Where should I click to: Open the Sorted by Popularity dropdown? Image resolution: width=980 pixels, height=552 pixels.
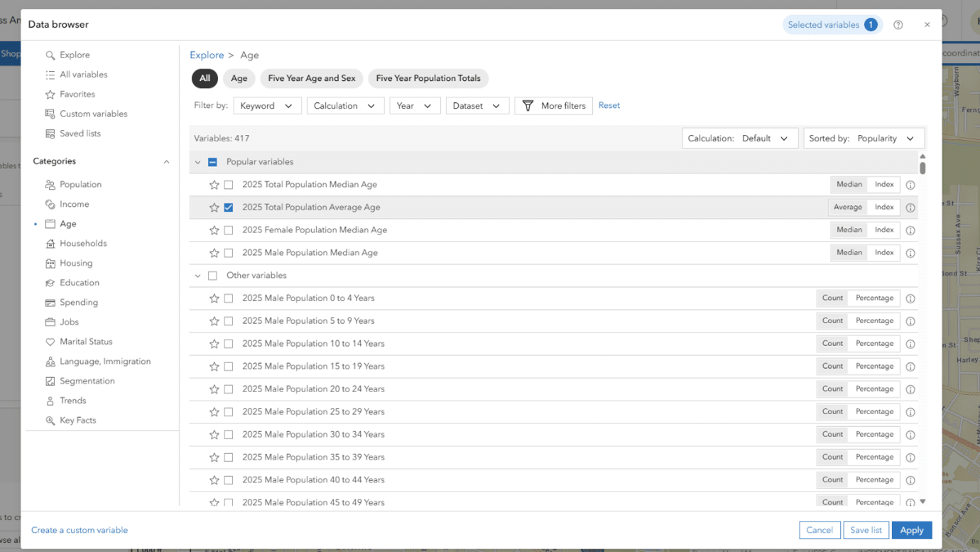pos(864,138)
